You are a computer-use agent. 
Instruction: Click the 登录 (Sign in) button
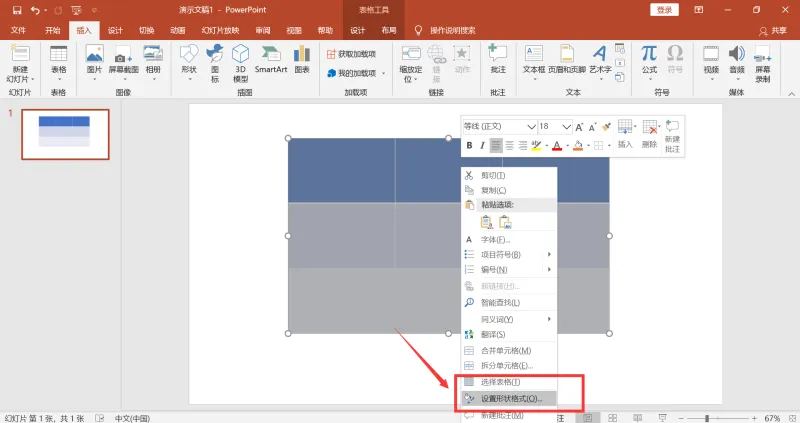pyautogui.click(x=664, y=10)
